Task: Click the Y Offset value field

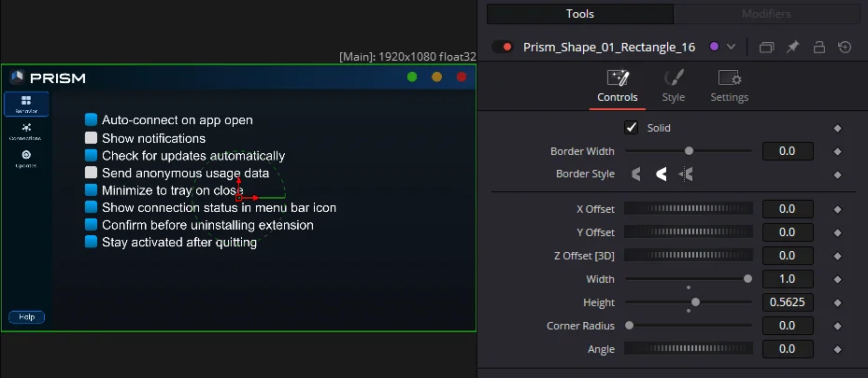Action: 788,232
